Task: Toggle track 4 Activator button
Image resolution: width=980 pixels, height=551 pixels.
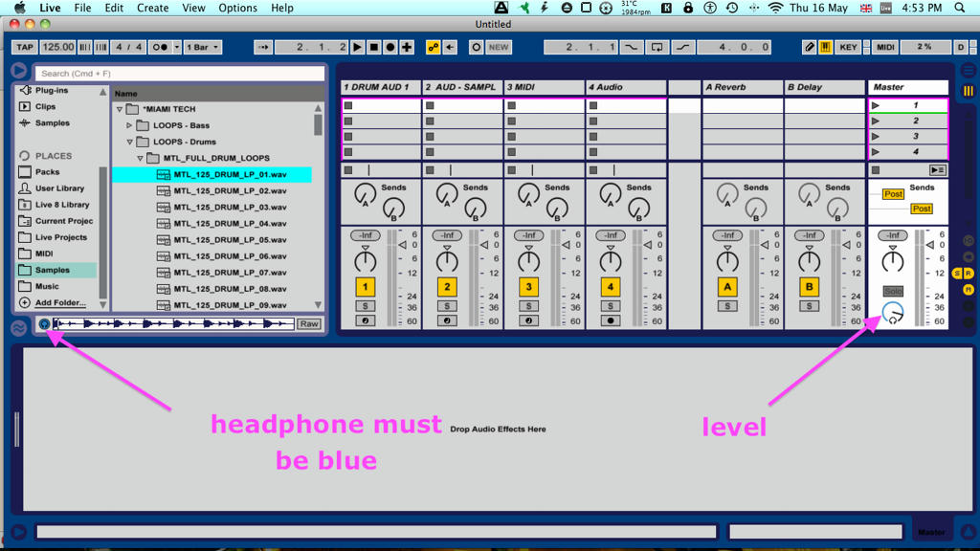Action: [611, 287]
